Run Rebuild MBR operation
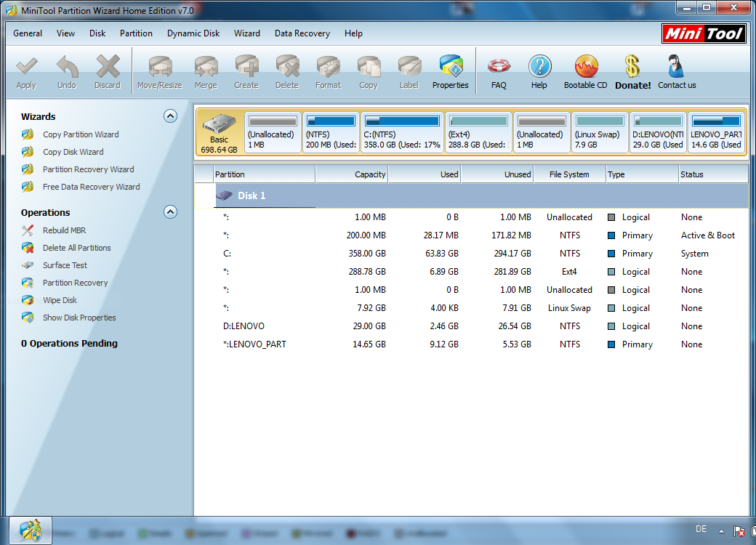 [x=64, y=230]
